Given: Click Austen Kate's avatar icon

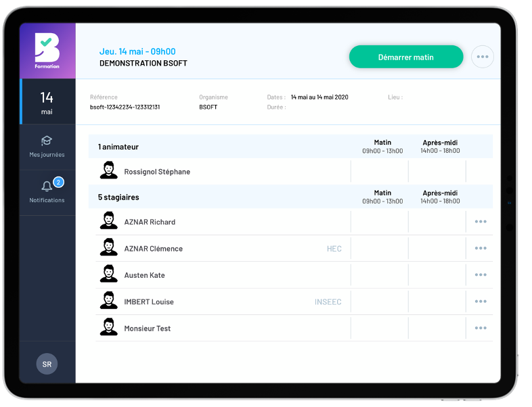Looking at the screenshot, I should pos(108,274).
